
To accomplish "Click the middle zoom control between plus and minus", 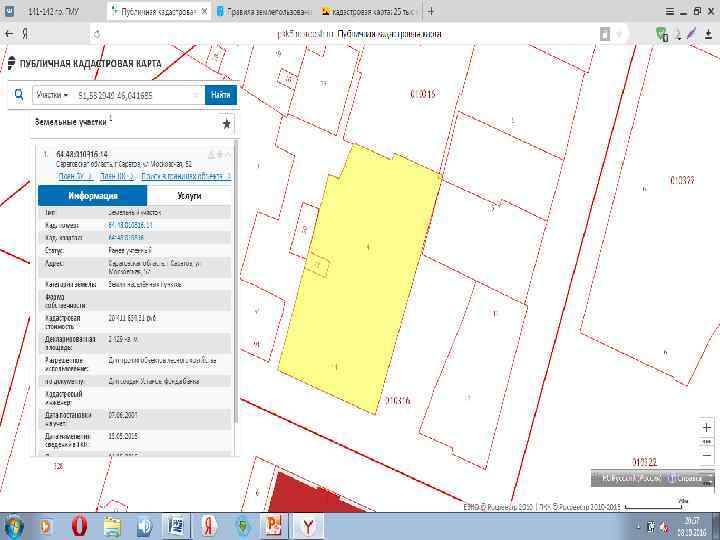I will point(707,442).
